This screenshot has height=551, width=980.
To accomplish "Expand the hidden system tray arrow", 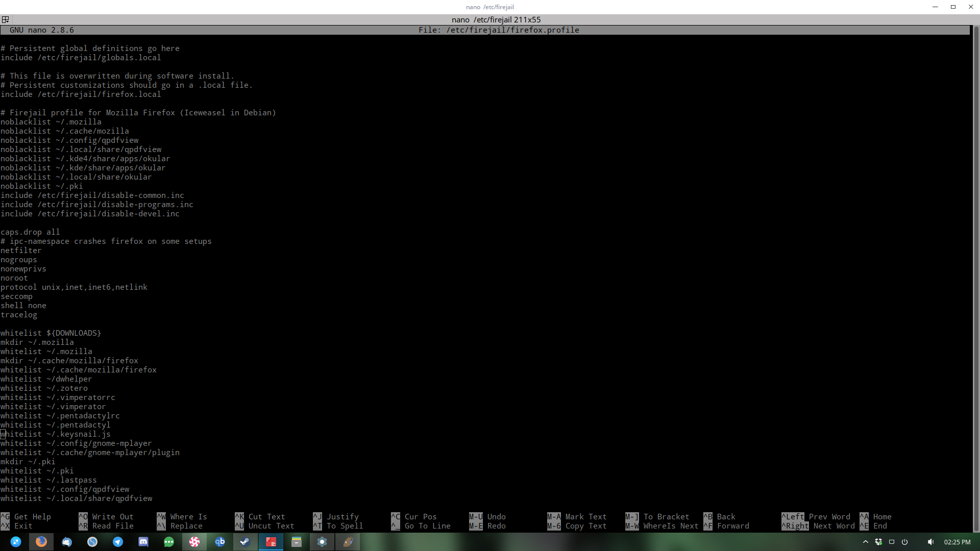I will [x=866, y=542].
